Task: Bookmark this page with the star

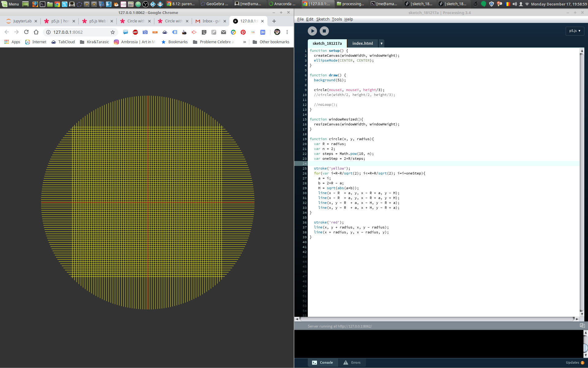Action: tap(112, 32)
